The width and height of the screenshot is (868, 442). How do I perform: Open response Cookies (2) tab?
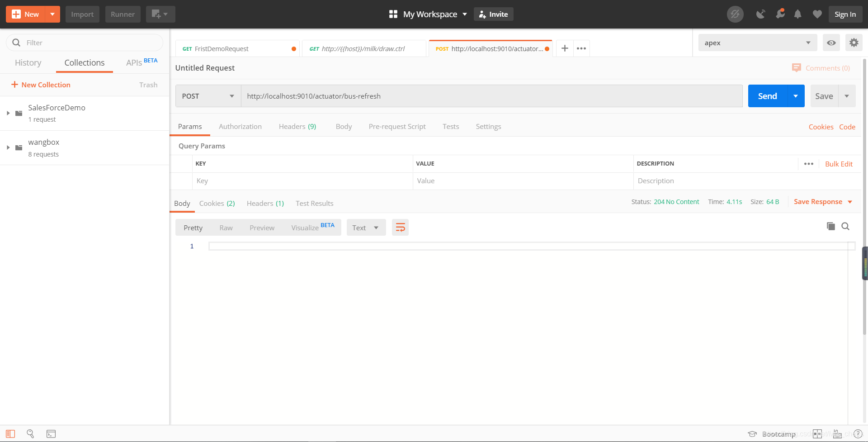point(217,204)
